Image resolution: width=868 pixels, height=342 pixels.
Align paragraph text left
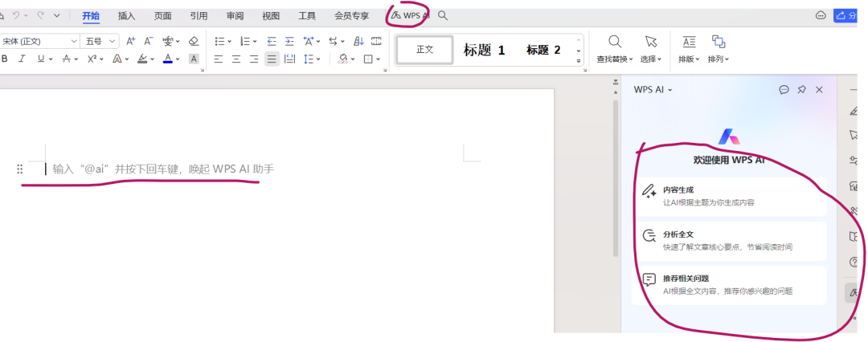click(x=219, y=59)
